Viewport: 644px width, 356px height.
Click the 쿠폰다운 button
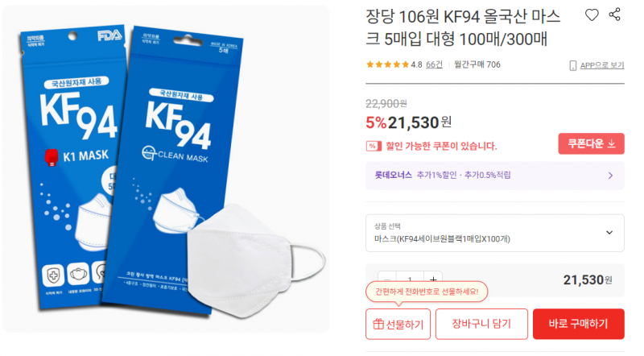591,143
